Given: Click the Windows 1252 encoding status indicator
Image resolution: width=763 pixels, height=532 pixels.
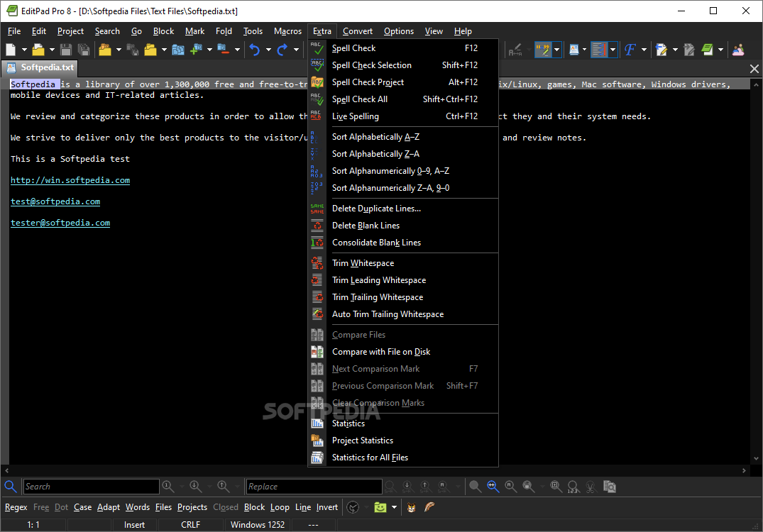Looking at the screenshot, I should pyautogui.click(x=258, y=525).
